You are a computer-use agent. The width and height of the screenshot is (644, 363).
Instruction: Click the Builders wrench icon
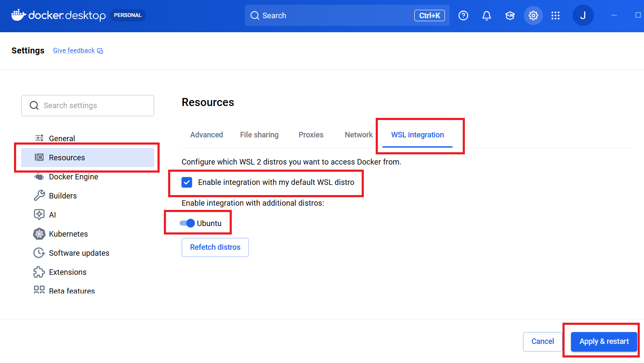[39, 195]
